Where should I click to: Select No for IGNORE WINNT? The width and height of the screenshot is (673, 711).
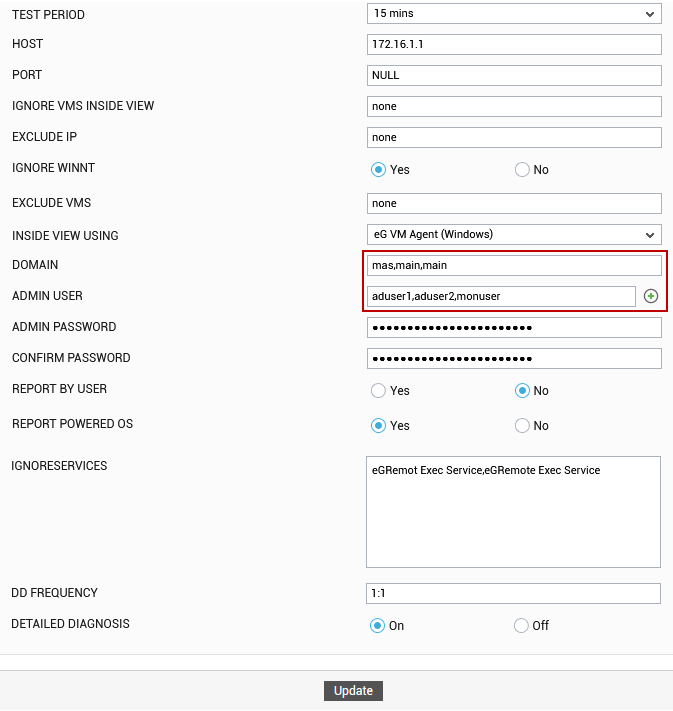pos(522,170)
